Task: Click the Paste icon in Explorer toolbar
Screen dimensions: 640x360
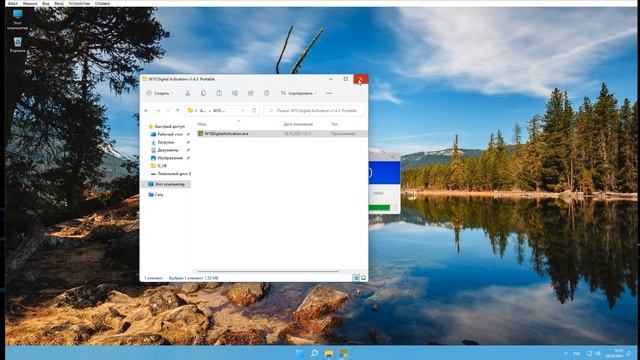Action: click(219, 93)
